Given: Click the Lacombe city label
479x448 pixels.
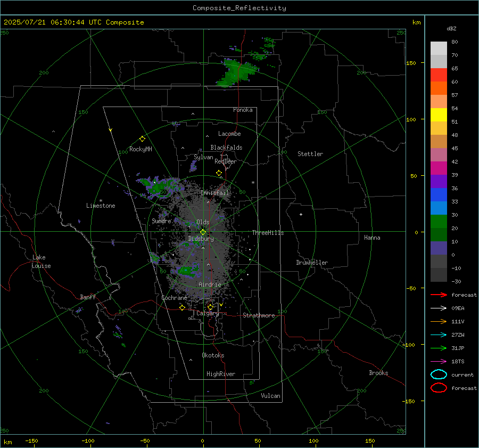Looking at the screenshot, I should (229, 134).
